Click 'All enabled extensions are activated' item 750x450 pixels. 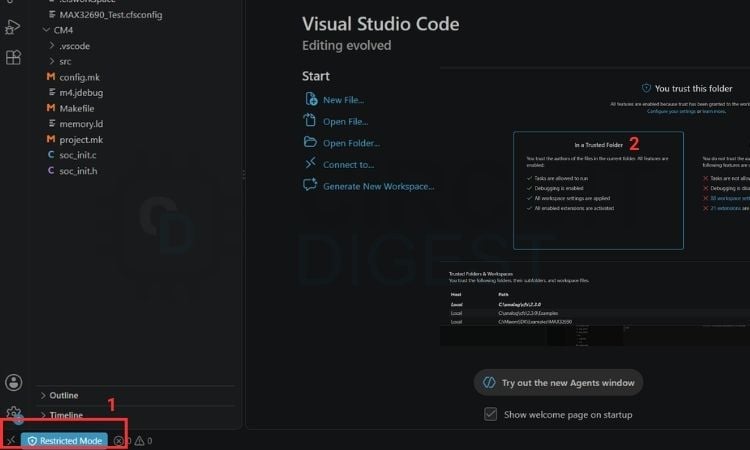[574, 208]
